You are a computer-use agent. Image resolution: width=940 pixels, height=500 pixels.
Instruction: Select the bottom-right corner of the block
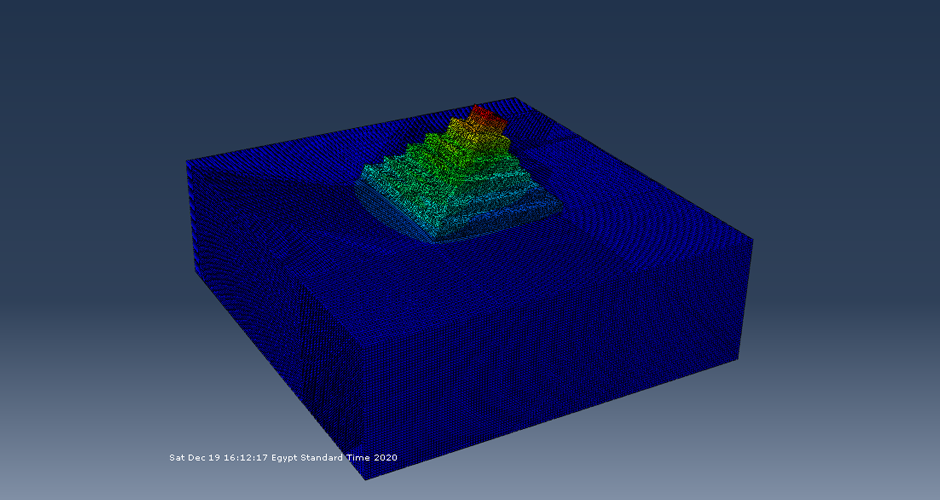(738, 358)
